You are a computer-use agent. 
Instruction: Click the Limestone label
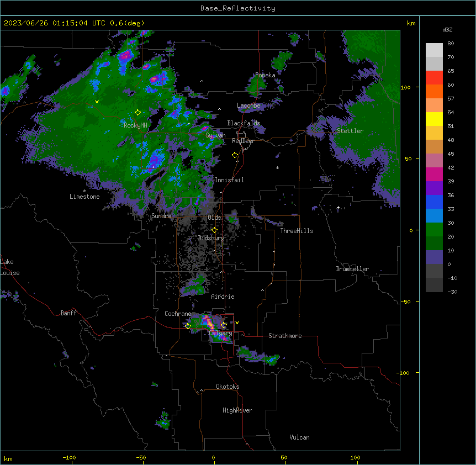coord(84,197)
